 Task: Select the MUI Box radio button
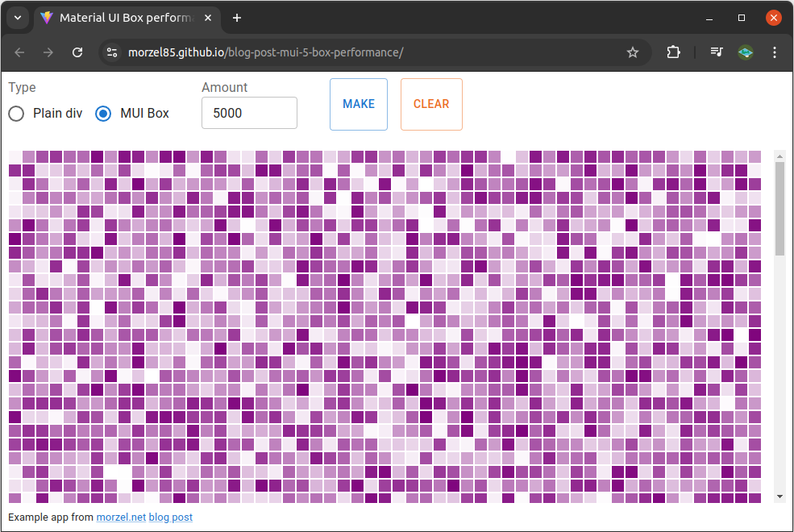pyautogui.click(x=103, y=114)
